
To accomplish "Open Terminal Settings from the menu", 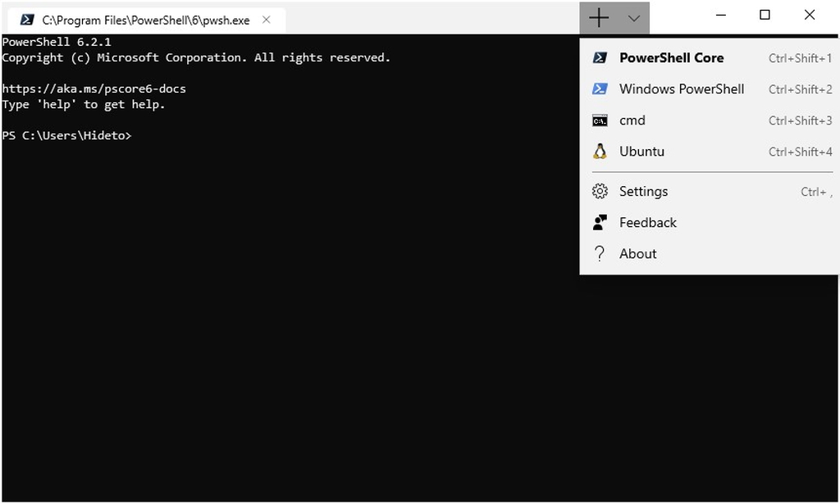I will [643, 191].
